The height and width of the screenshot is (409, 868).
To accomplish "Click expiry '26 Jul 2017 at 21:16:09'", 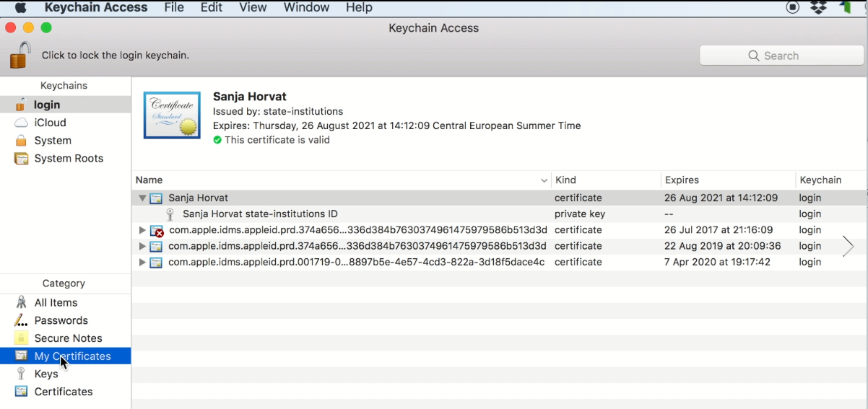I will click(x=719, y=230).
